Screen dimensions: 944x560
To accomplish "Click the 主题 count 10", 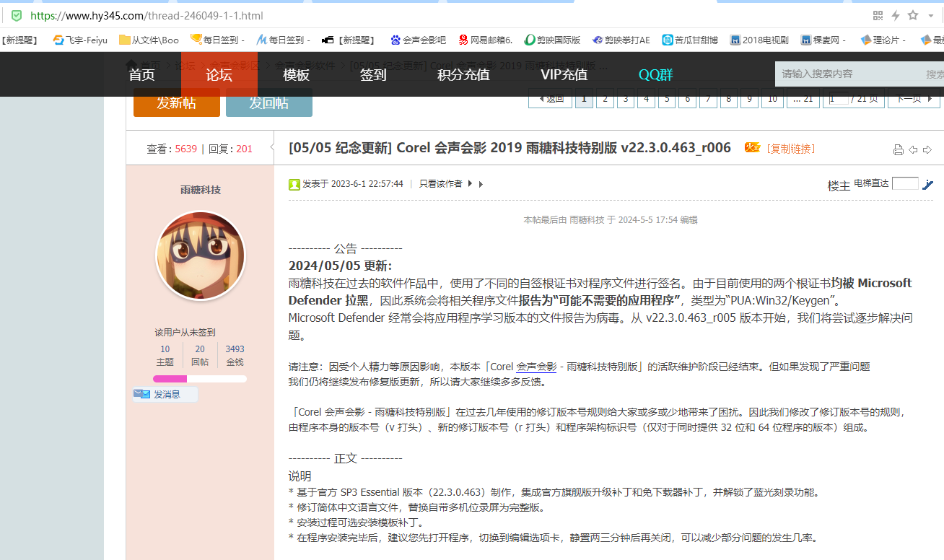I will click(x=165, y=349).
